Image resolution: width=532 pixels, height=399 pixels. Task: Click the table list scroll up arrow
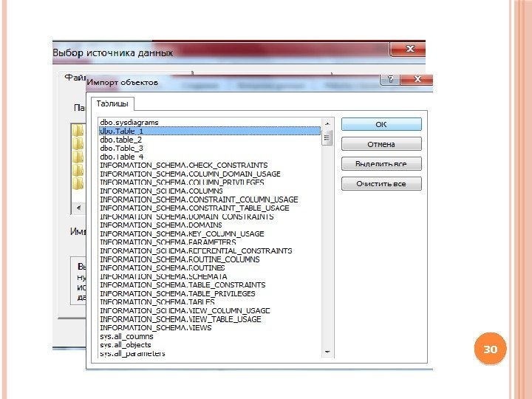(327, 124)
